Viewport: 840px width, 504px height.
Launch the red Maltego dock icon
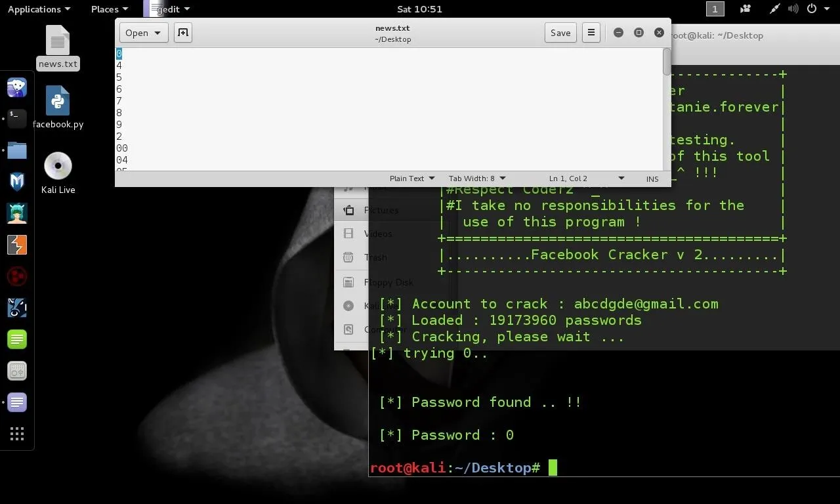[17, 276]
